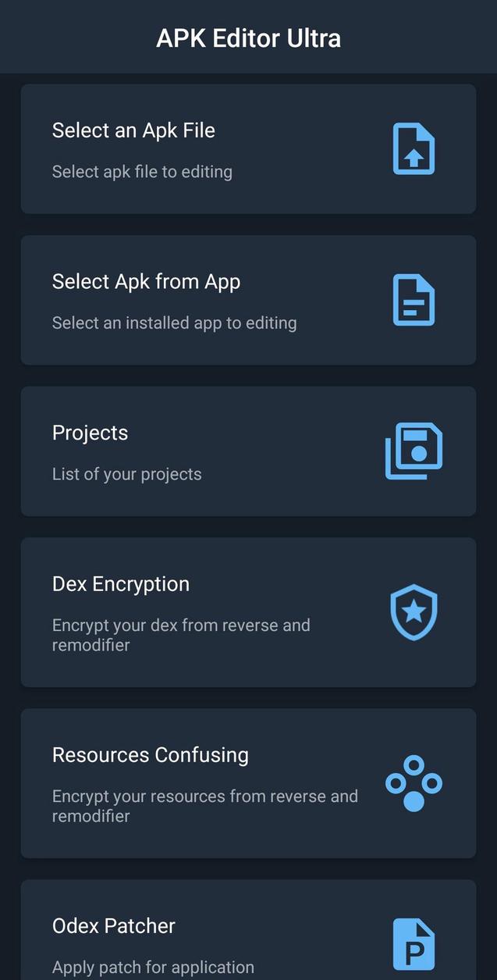The height and width of the screenshot is (980, 497).
Task: Open Odex Patcher
Action: (x=248, y=937)
